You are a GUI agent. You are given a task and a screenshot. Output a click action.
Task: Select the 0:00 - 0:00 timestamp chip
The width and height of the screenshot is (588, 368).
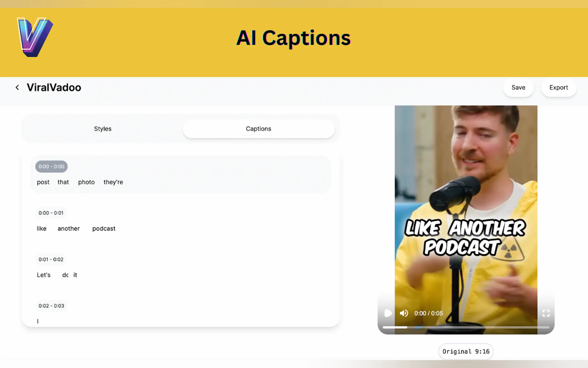(x=51, y=166)
